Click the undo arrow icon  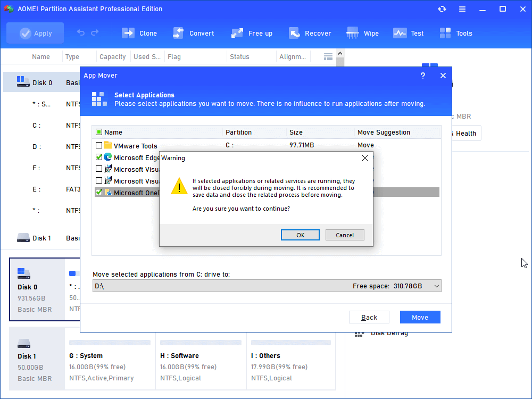click(x=81, y=32)
